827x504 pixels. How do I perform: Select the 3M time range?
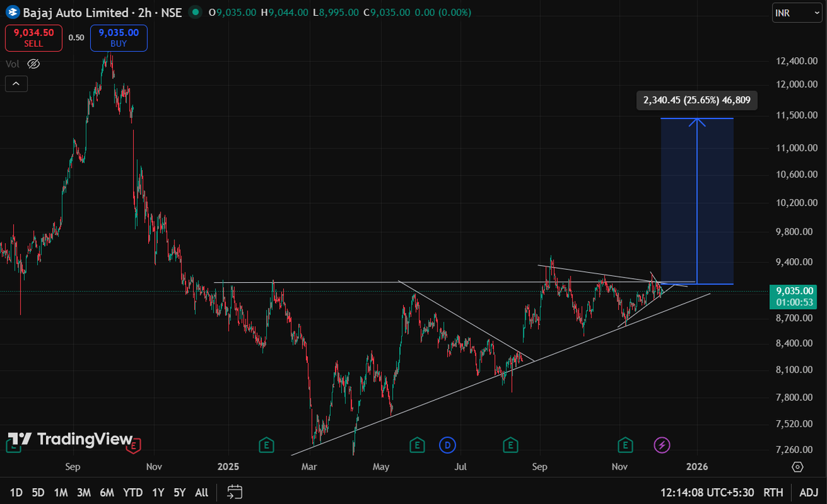84,492
